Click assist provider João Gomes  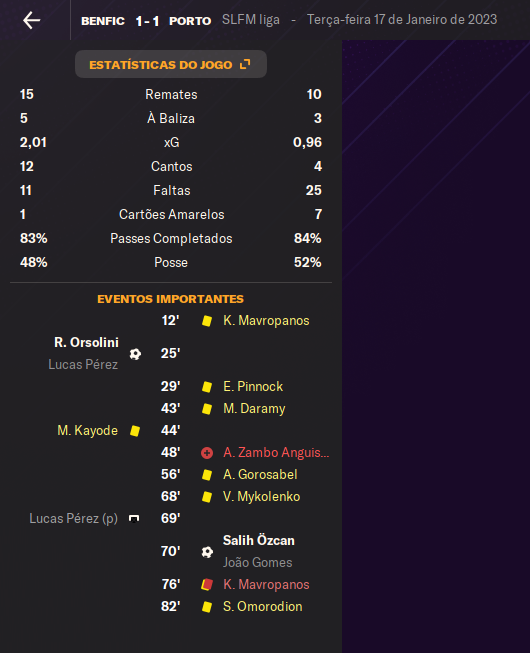257,563
